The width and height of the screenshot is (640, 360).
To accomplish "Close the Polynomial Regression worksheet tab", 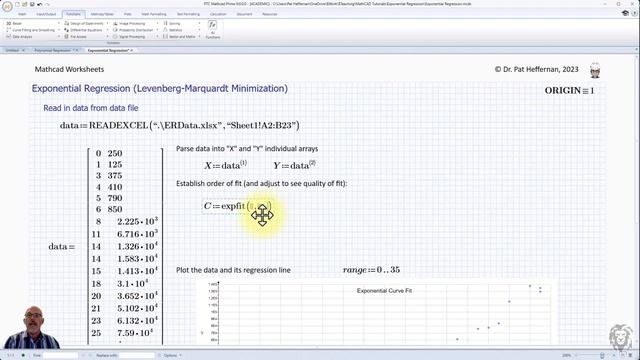I will [x=78, y=50].
